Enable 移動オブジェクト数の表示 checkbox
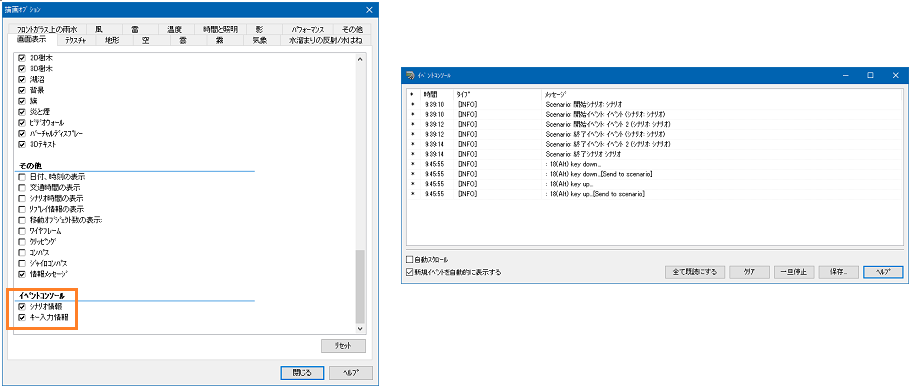Image resolution: width=912 pixels, height=389 pixels. coord(22,220)
